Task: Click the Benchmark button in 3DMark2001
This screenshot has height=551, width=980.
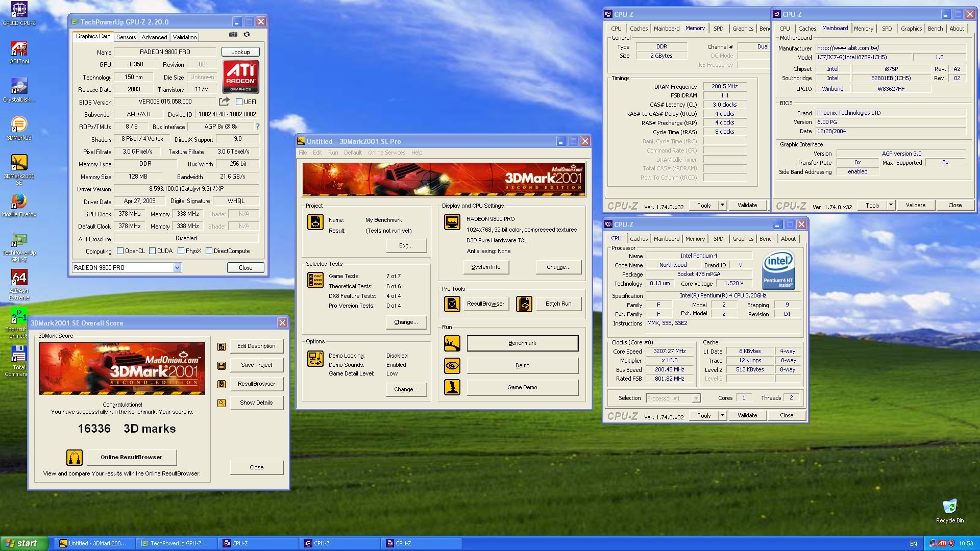Action: click(522, 343)
